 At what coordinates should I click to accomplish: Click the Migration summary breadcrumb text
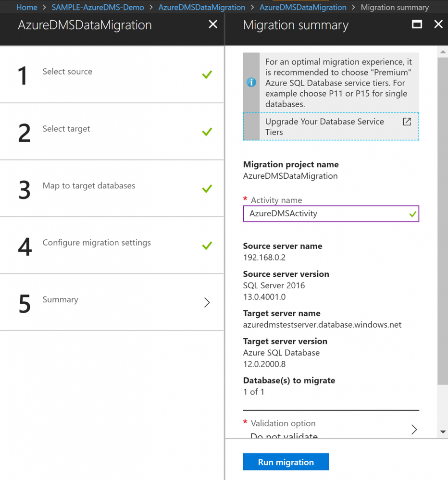click(x=395, y=7)
